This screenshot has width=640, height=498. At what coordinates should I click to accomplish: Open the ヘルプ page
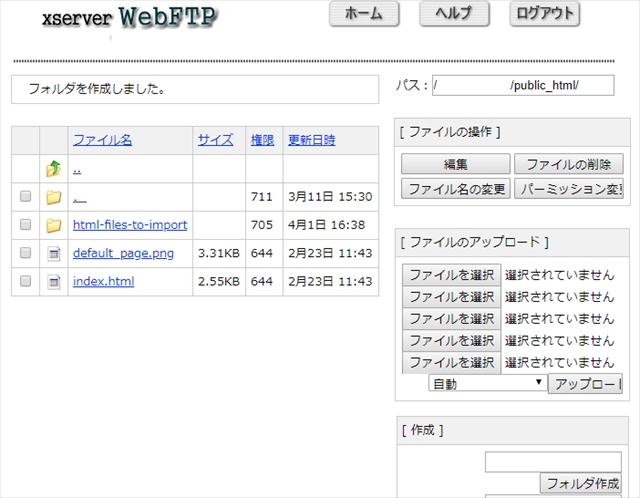click(x=454, y=14)
